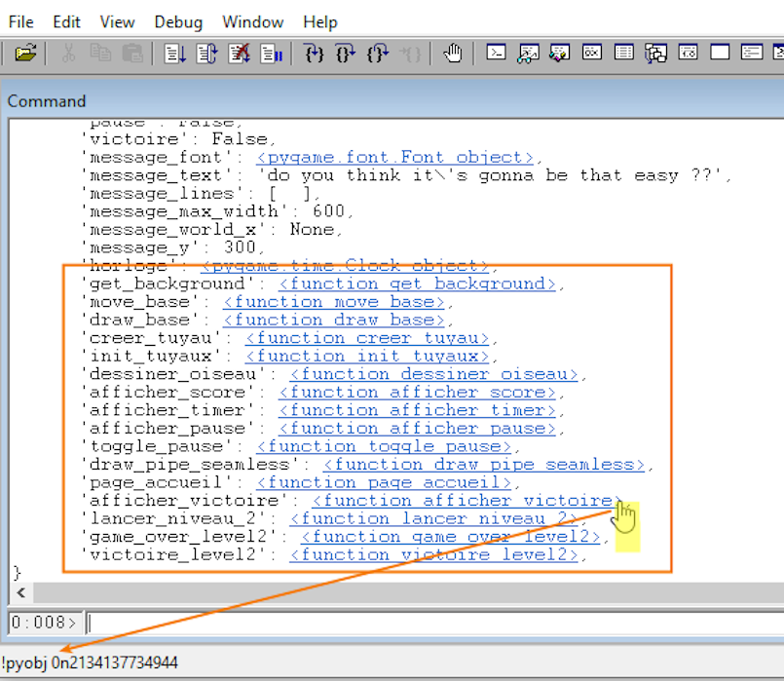This screenshot has width=784, height=681.
Task: Click the Stop Debugging toolbar icon
Action: click(239, 54)
